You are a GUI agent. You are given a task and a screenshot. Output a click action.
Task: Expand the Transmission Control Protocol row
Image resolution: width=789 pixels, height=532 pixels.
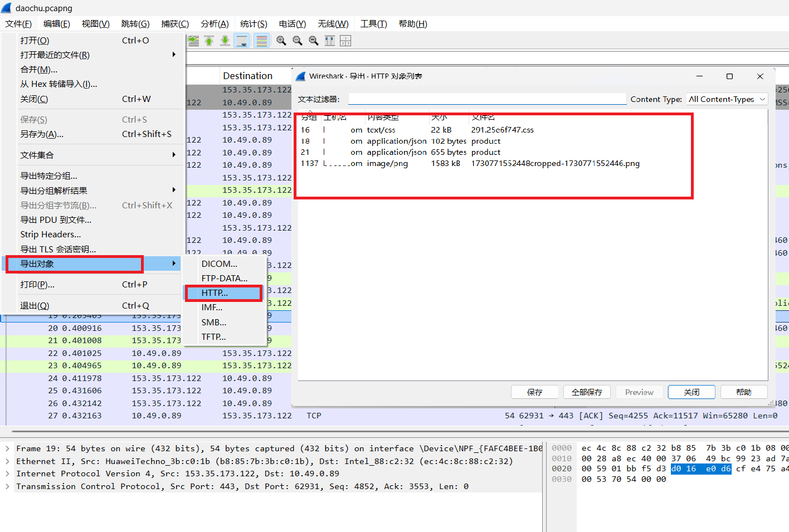coord(7,486)
